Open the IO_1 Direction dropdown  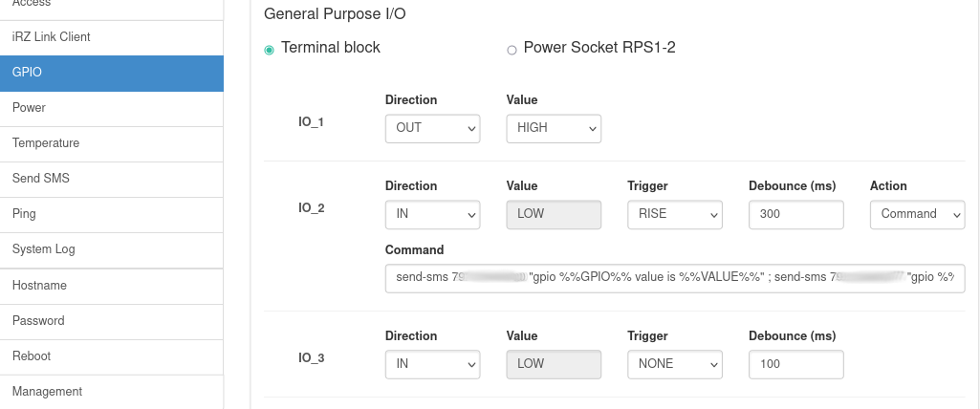coord(432,128)
